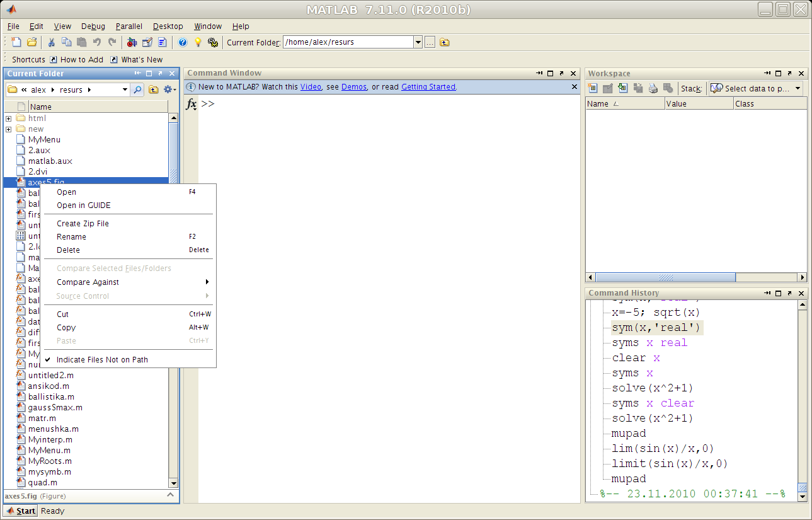Viewport: 812px width, 520px height.
Task: Click the Cut scissors toolbar icon
Action: pos(52,42)
